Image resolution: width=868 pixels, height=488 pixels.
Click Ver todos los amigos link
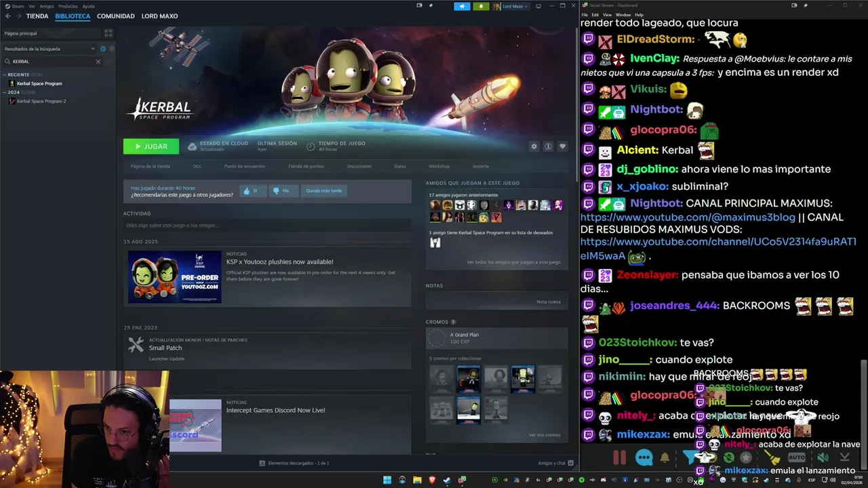(513, 262)
